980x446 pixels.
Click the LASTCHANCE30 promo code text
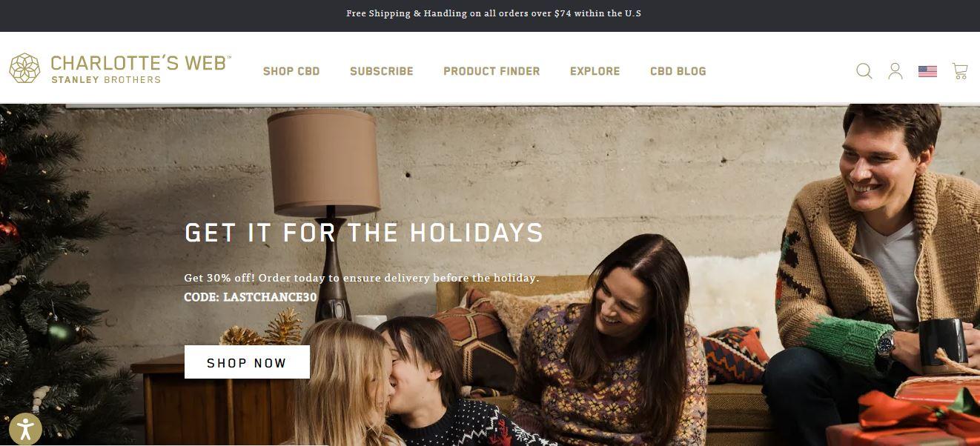(270, 297)
